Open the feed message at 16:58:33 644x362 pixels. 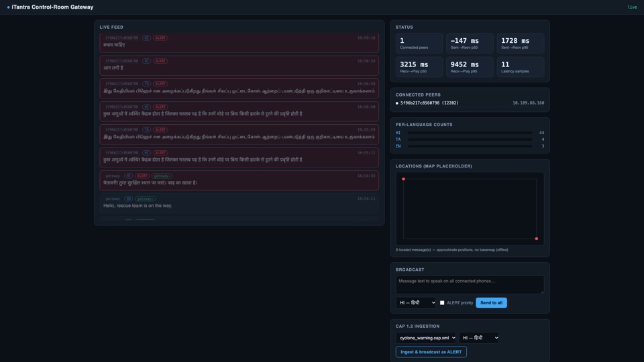pos(239,65)
